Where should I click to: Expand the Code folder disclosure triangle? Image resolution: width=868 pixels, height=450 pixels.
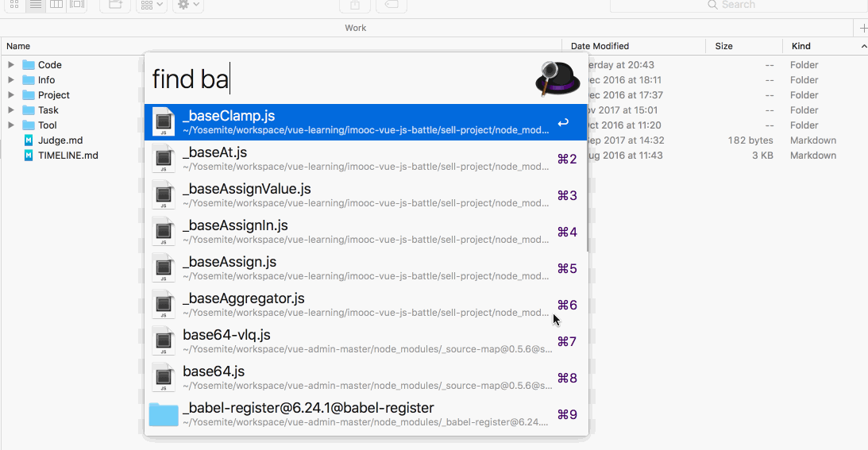coord(11,65)
